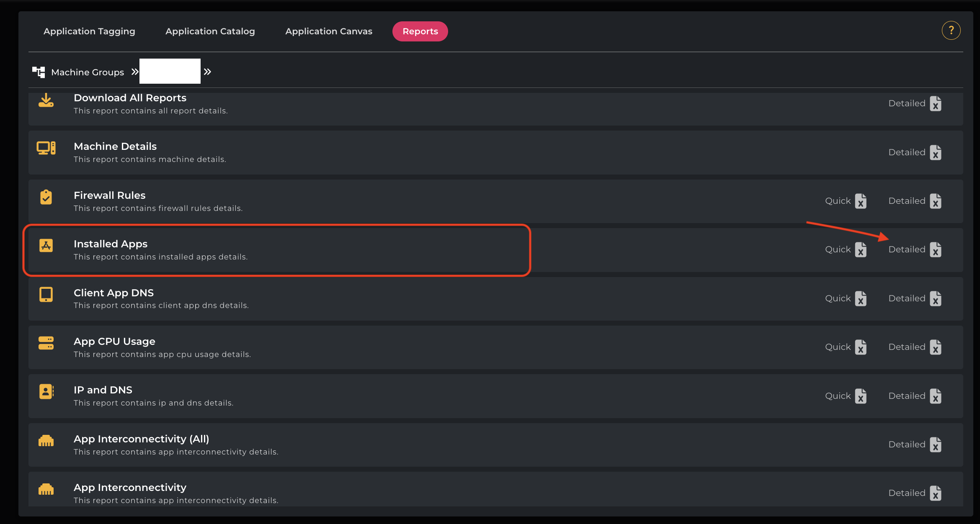Click Download All Reports detailed Excel icon

click(x=935, y=104)
